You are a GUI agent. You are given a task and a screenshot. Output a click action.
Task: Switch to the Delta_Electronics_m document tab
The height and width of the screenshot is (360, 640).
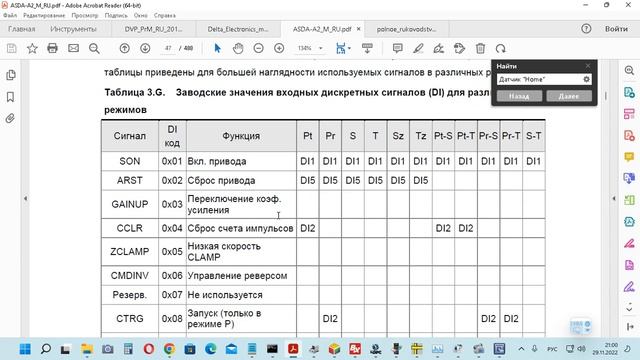pos(238,29)
